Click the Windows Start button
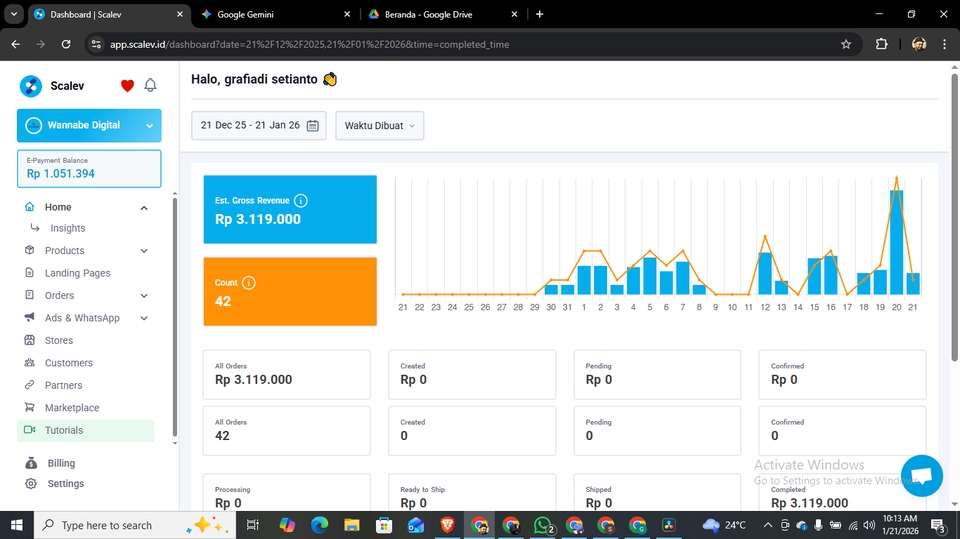This screenshot has height=539, width=960. pyautogui.click(x=17, y=525)
